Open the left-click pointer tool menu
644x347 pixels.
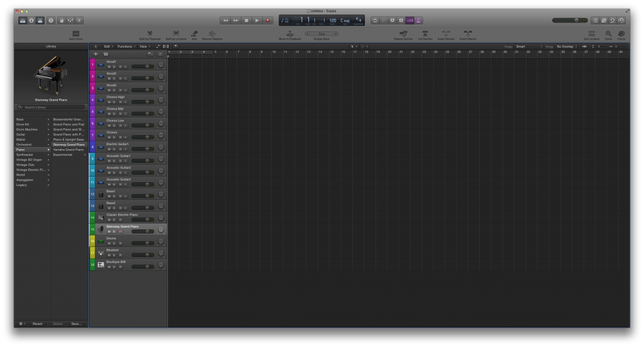[x=353, y=47]
